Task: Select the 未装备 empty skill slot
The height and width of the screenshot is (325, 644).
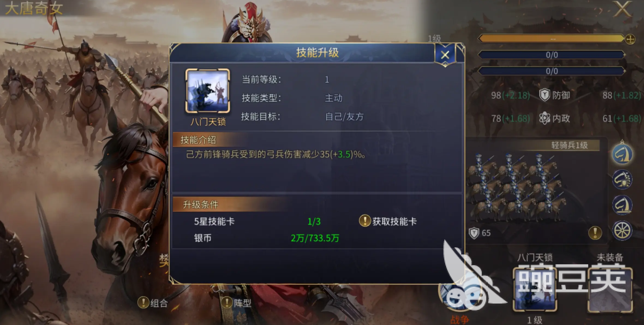Action: (610, 290)
